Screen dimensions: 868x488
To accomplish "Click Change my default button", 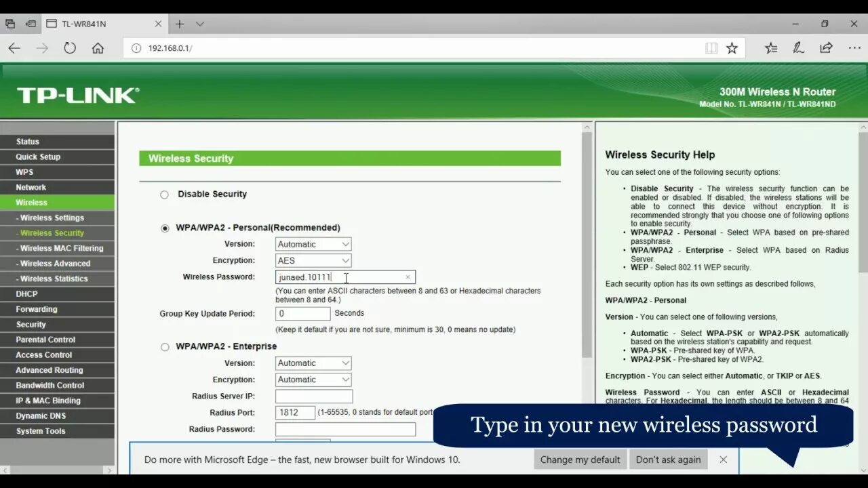I will (580, 460).
